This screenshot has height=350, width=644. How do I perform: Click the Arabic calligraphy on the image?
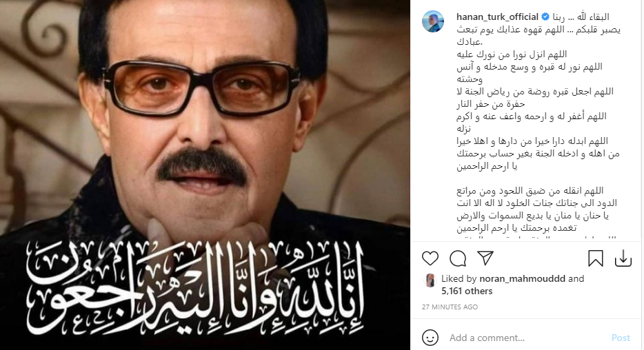[x=195, y=289]
